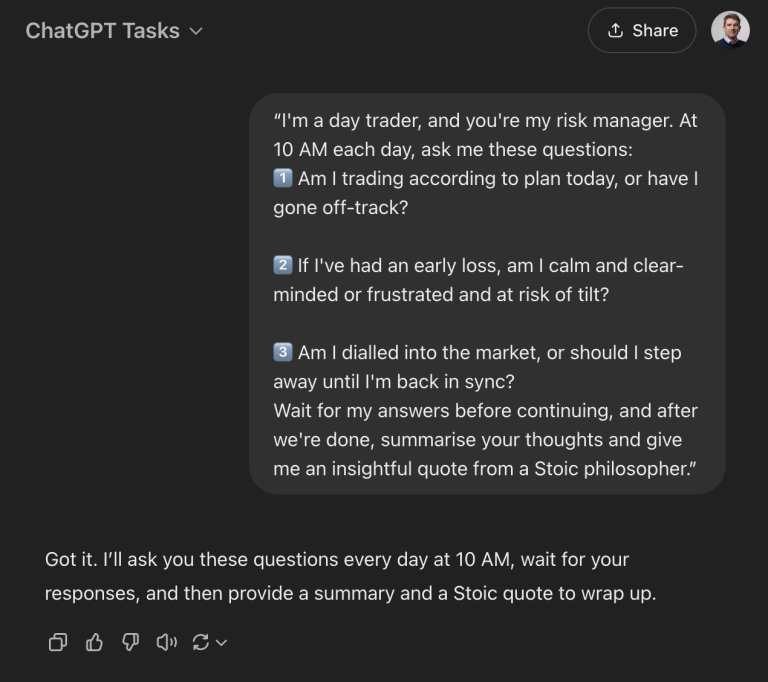The height and width of the screenshot is (682, 768).
Task: Click the "Stoic philosopher" line in the prompt
Action: pyautogui.click(x=484, y=468)
